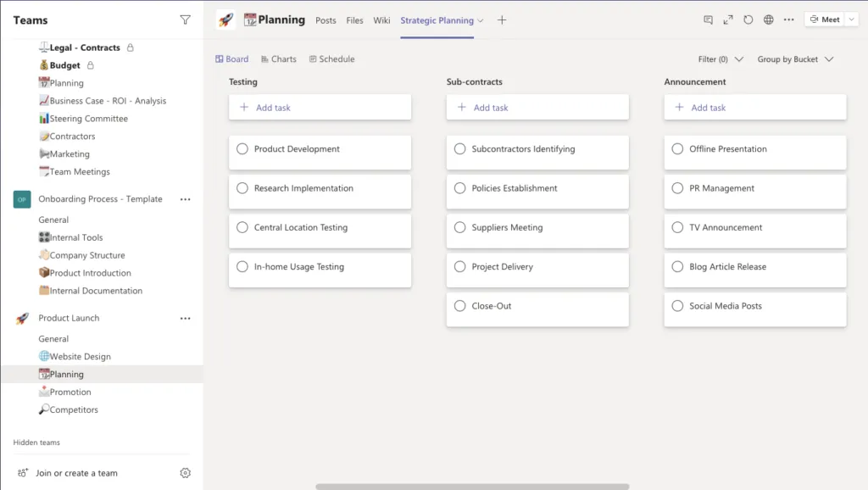Open settings gear next to Join a team
The height and width of the screenshot is (490, 868).
(x=185, y=473)
